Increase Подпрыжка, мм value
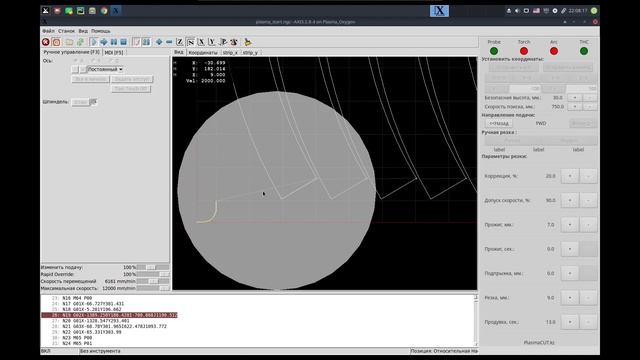 (x=570, y=273)
